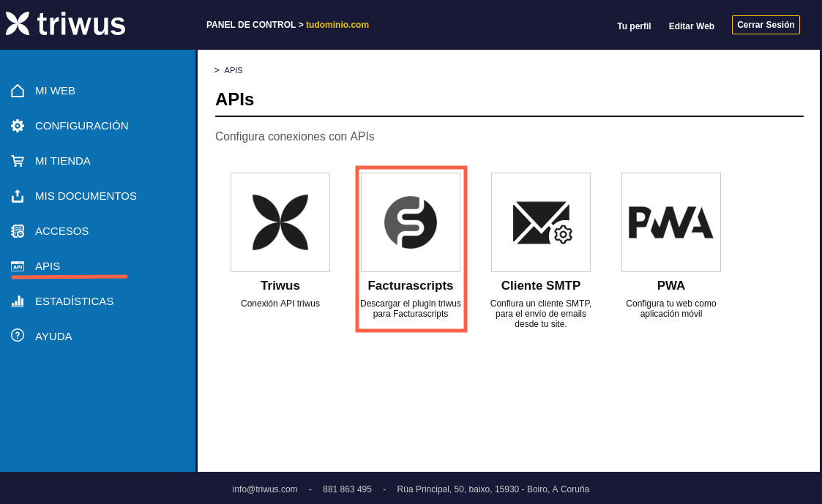Open the Accesos icon in sidebar
This screenshot has height=504, width=822.
pos(18,231)
